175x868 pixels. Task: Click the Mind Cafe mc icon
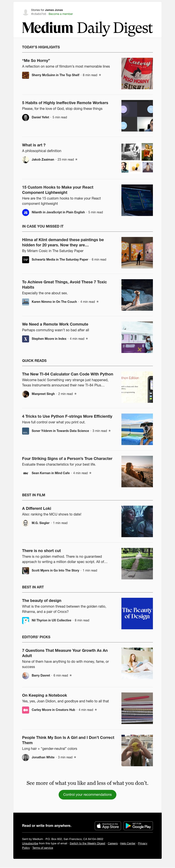point(26,473)
